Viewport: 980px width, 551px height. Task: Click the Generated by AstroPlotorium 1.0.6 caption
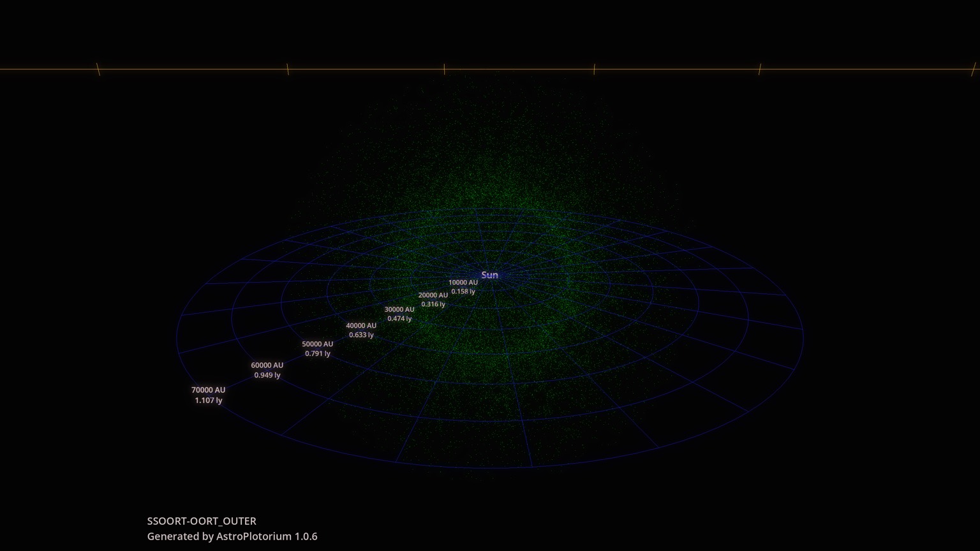click(232, 536)
